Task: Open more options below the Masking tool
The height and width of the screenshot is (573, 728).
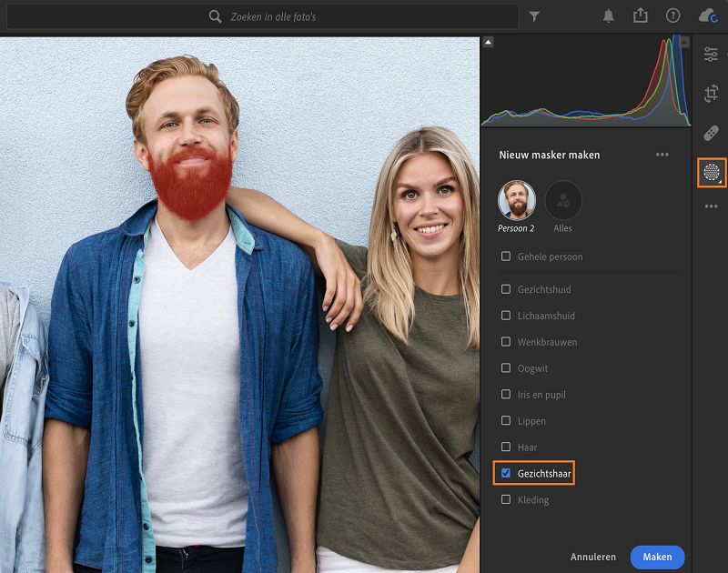Action: click(711, 206)
